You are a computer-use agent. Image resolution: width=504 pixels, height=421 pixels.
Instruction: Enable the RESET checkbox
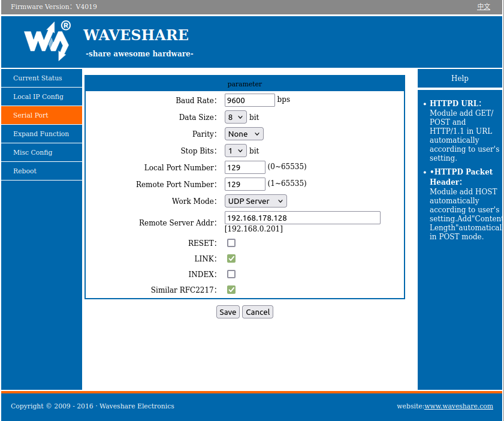[x=231, y=243]
